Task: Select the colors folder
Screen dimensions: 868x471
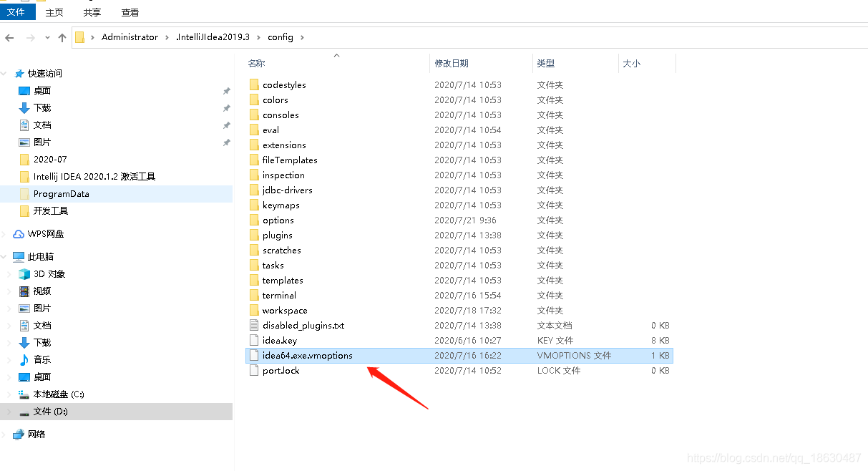Action: pos(275,99)
